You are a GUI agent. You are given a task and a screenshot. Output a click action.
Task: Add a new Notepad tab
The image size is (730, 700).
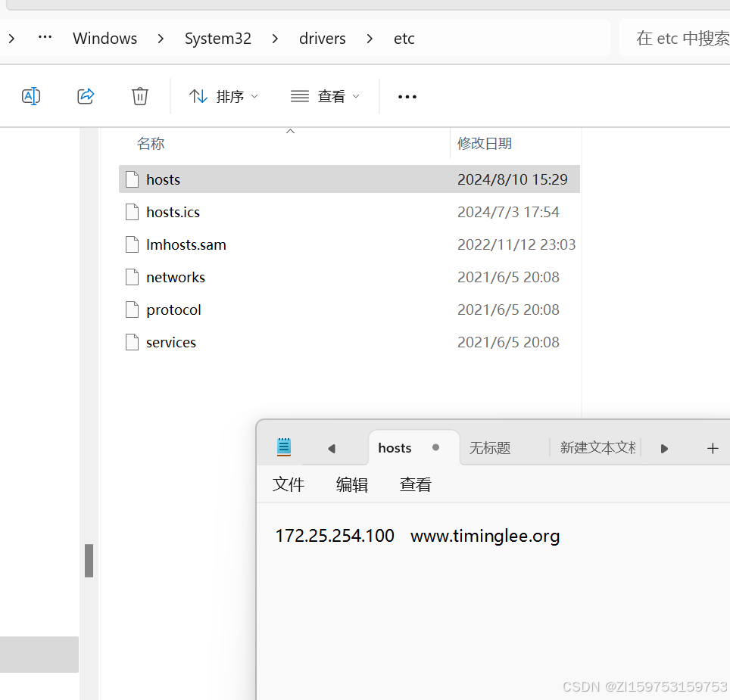[712, 448]
